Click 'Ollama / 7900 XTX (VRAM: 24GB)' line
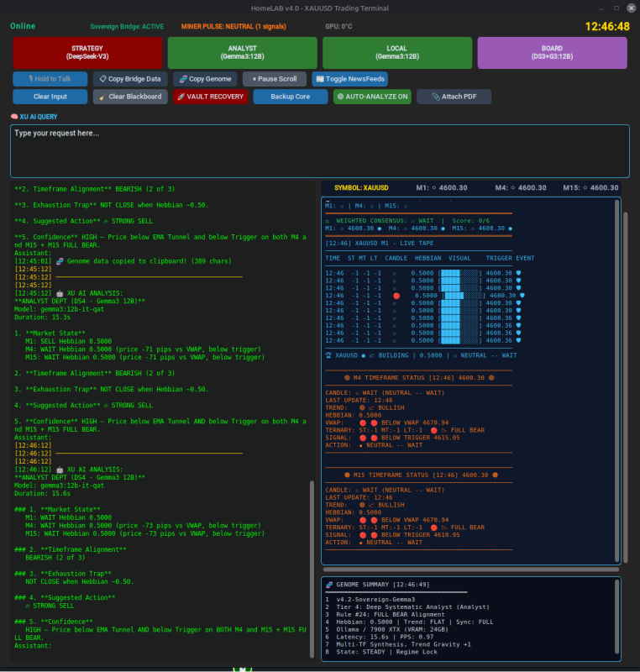The width and height of the screenshot is (640, 672). pyautogui.click(x=392, y=629)
